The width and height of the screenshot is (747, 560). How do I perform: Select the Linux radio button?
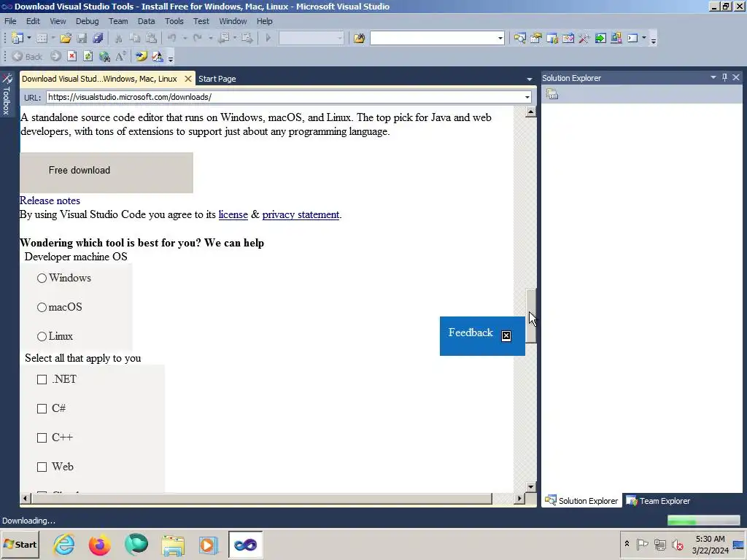pos(42,337)
